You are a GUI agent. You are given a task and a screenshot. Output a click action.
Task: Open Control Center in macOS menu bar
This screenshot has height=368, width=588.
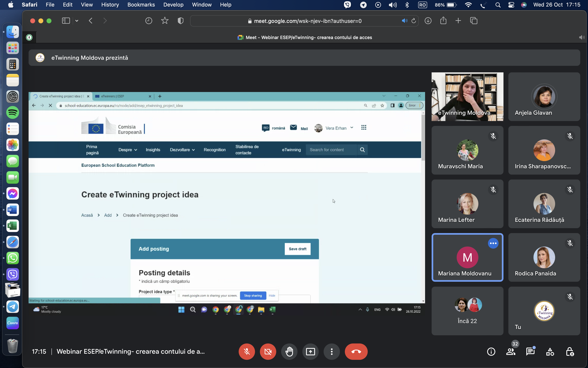click(x=511, y=5)
